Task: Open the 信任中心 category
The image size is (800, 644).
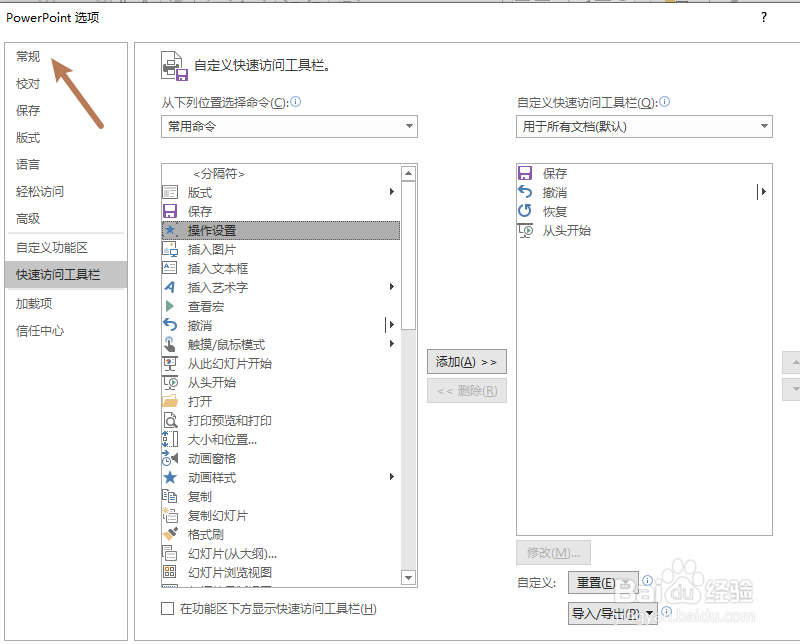Action: (40, 331)
